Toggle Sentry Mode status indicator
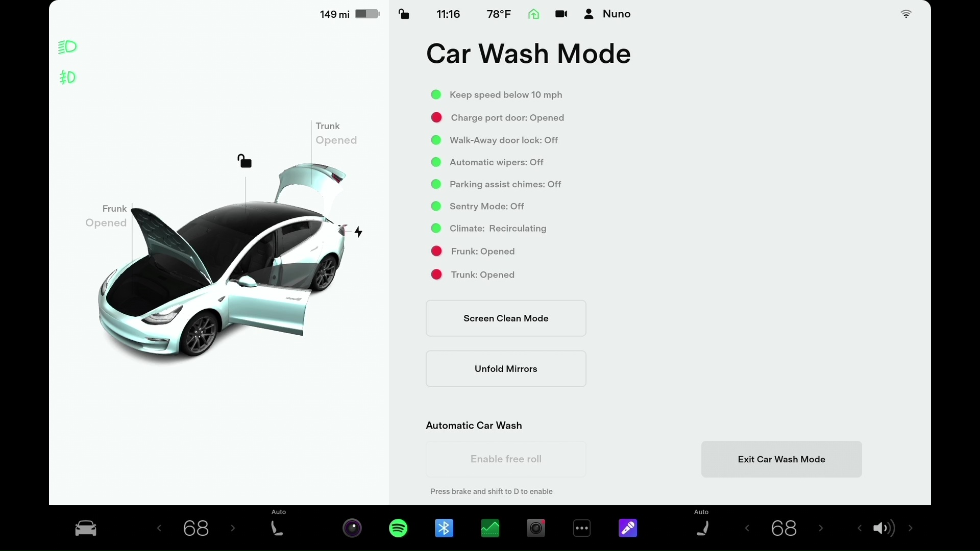The image size is (980, 551). (x=436, y=206)
